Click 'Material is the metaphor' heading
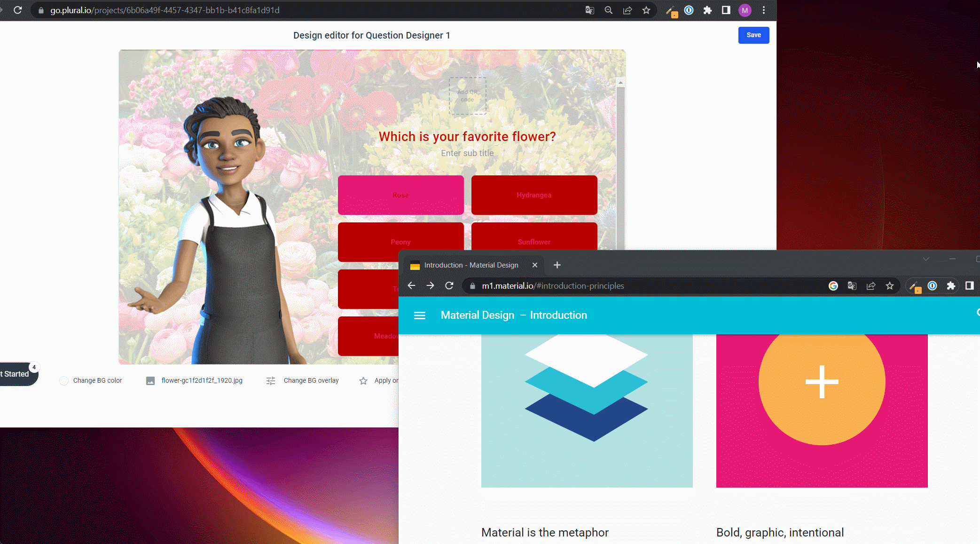Image resolution: width=980 pixels, height=544 pixels. tap(545, 532)
